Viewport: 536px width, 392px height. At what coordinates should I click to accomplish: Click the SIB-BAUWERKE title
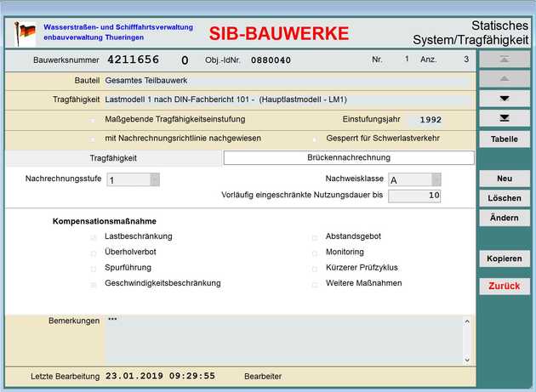(278, 33)
